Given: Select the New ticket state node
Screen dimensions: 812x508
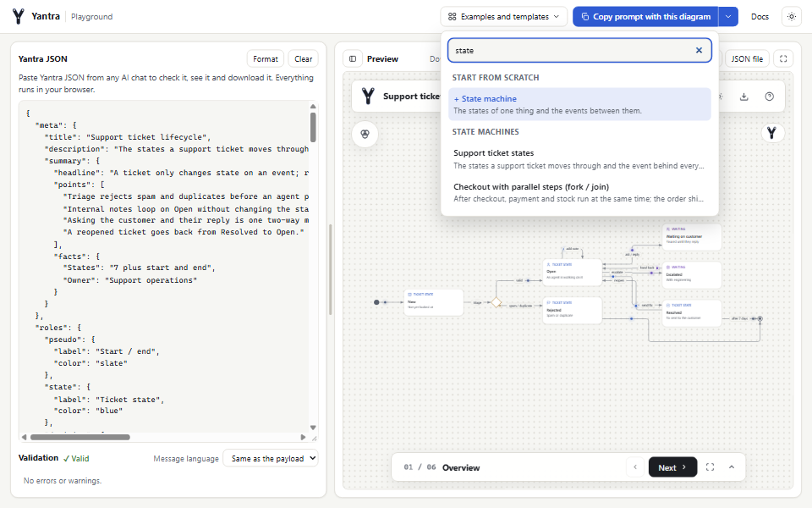Looking at the screenshot, I should tap(433, 302).
